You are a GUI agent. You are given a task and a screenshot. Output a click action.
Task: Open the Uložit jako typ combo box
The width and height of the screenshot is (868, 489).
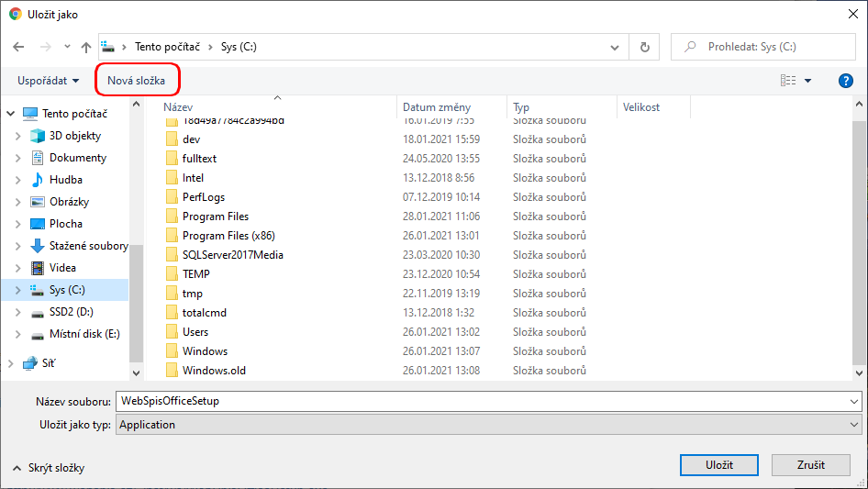(488, 425)
